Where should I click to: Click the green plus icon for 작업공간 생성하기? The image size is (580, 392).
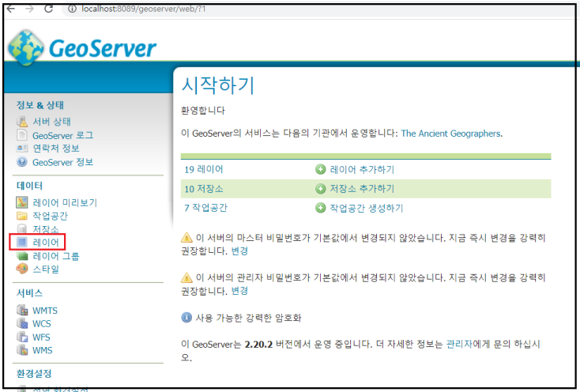point(320,208)
